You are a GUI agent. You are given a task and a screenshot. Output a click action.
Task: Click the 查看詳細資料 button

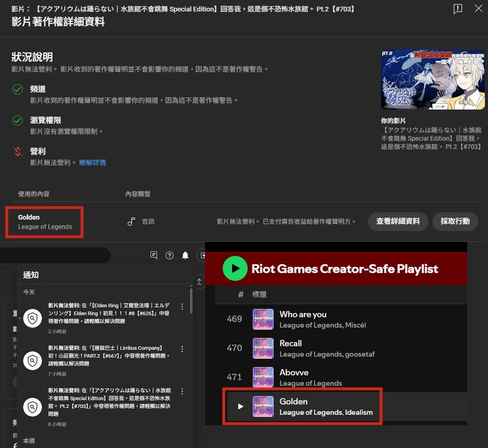click(398, 221)
